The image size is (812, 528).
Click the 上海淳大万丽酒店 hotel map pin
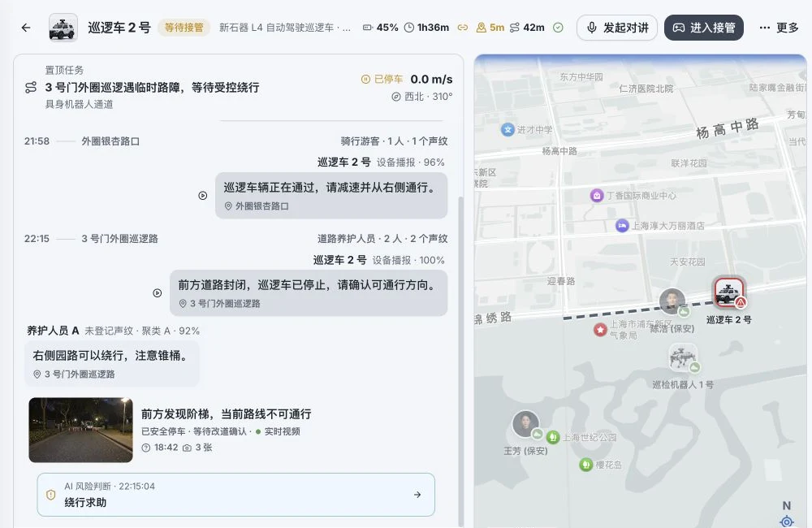pos(622,226)
